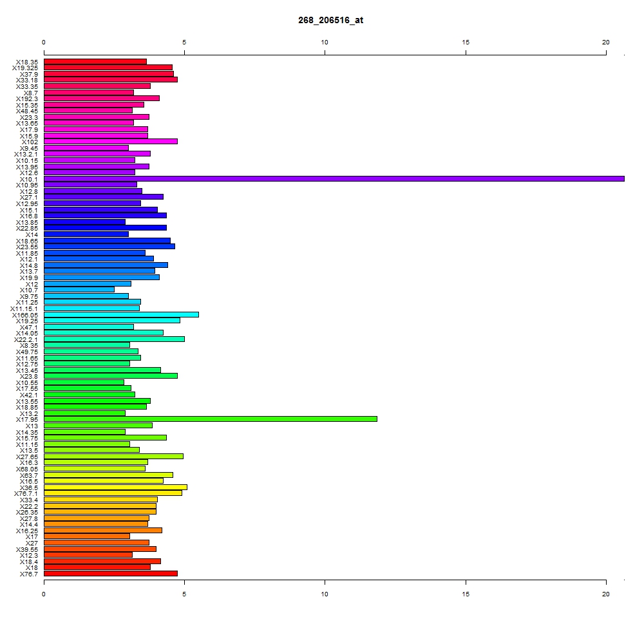Viewport: 644px width, 644px height.
Task: Click the long green X17.95 bar
Action: tap(211, 419)
